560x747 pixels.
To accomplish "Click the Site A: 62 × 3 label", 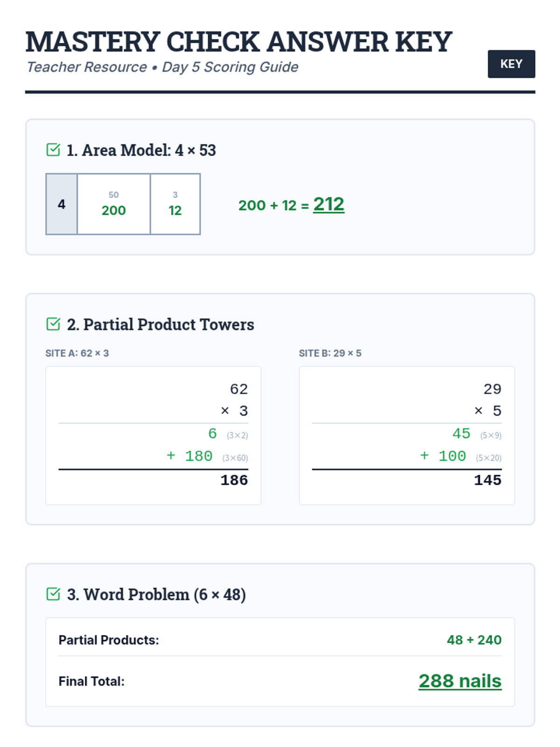I will click(x=77, y=353).
